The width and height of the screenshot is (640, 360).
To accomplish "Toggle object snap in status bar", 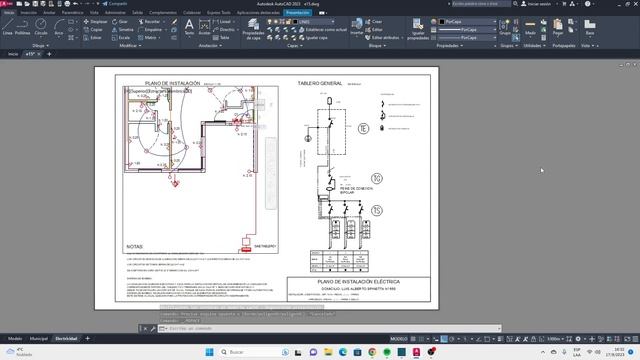I will [487, 339].
